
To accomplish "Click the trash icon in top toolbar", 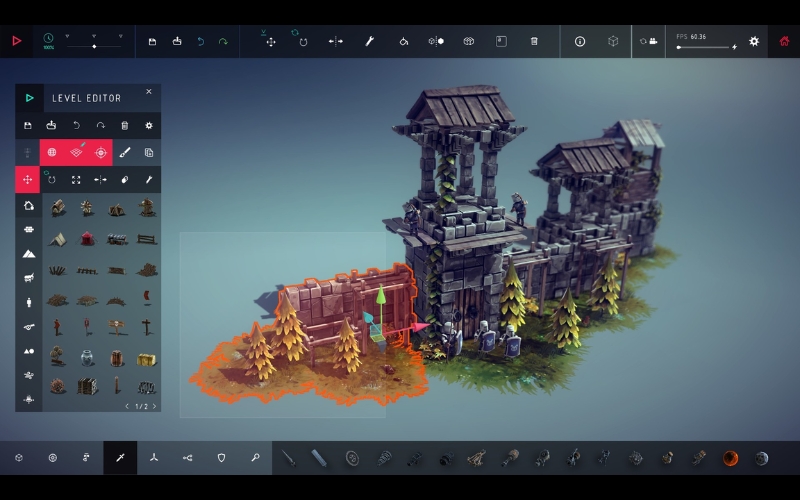I will point(534,41).
